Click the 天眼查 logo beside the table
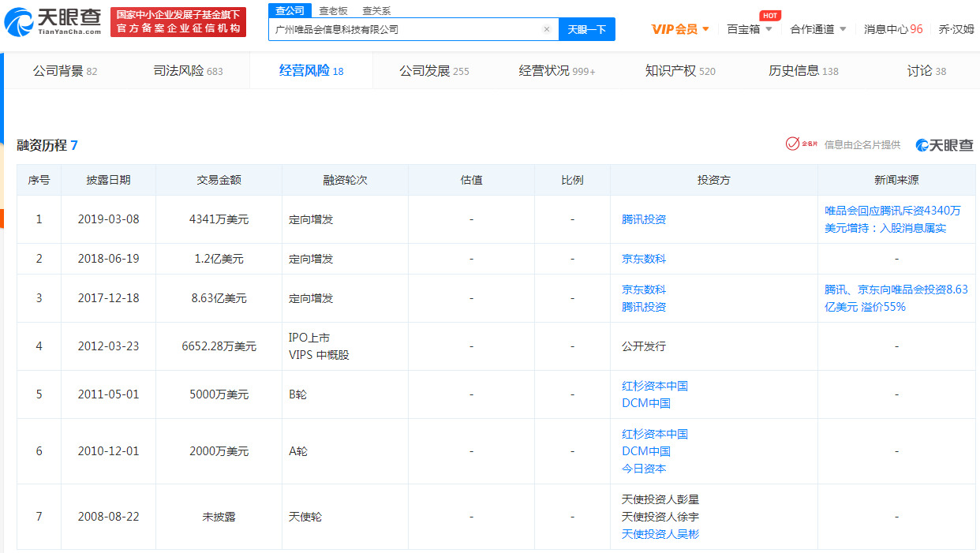This screenshot has height=553, width=980. [x=944, y=145]
